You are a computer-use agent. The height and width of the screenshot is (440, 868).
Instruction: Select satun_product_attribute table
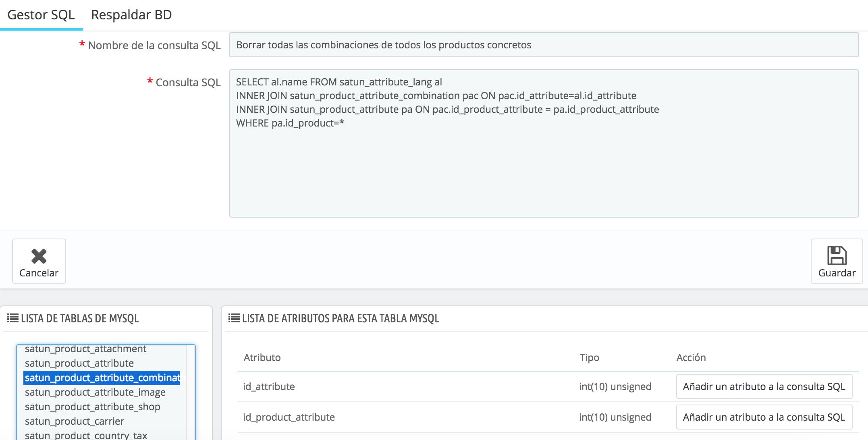coord(79,363)
